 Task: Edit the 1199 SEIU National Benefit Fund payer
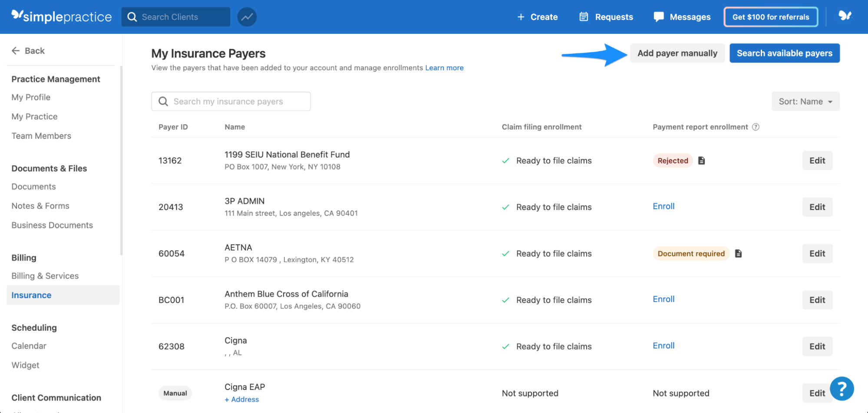[817, 161]
